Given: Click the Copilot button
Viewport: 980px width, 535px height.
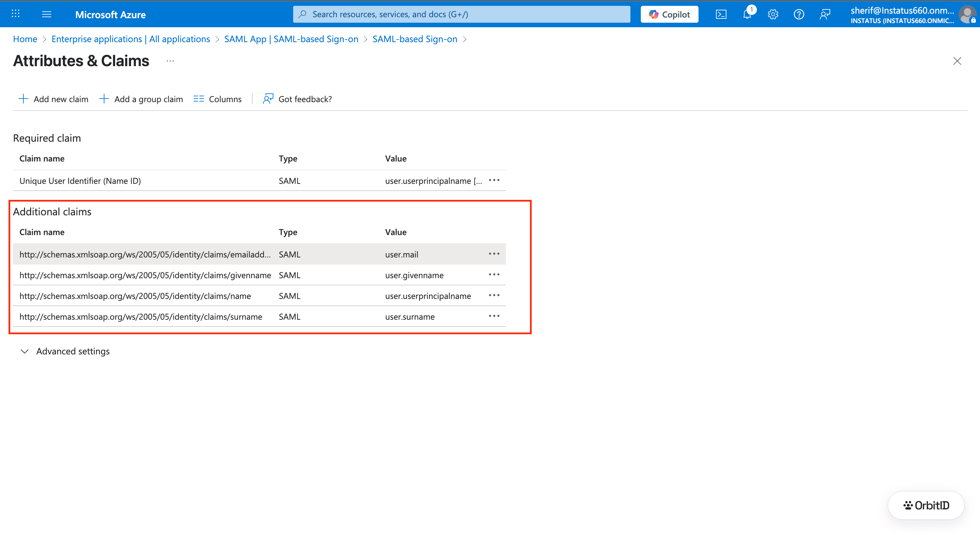Looking at the screenshot, I should click(669, 15).
